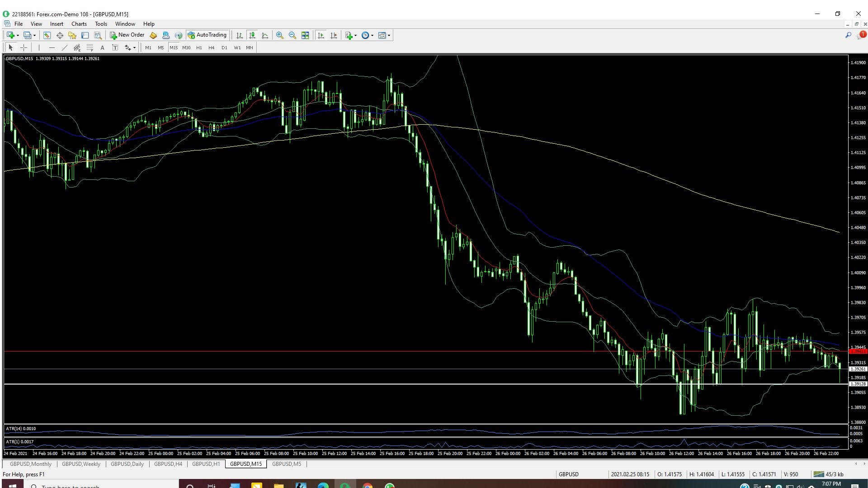Image resolution: width=868 pixels, height=488 pixels.
Task: Expand the Indicators dropdown arrow
Action: (x=356, y=35)
